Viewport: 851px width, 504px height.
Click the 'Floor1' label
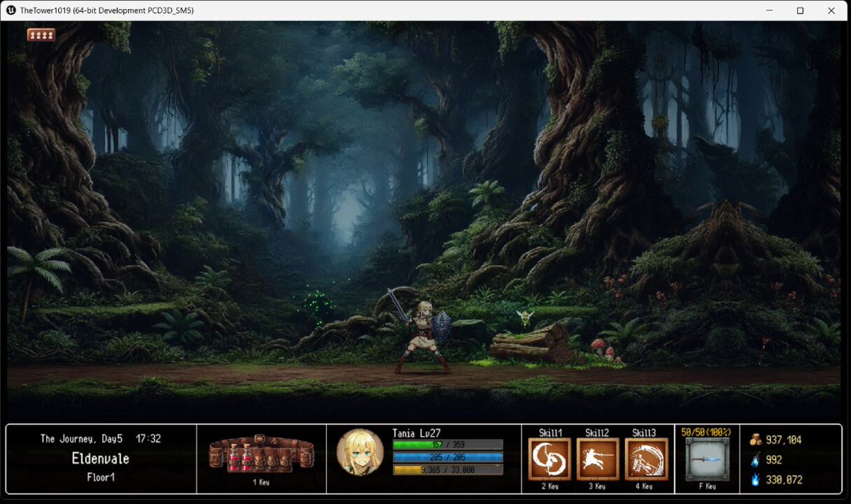coord(101,477)
